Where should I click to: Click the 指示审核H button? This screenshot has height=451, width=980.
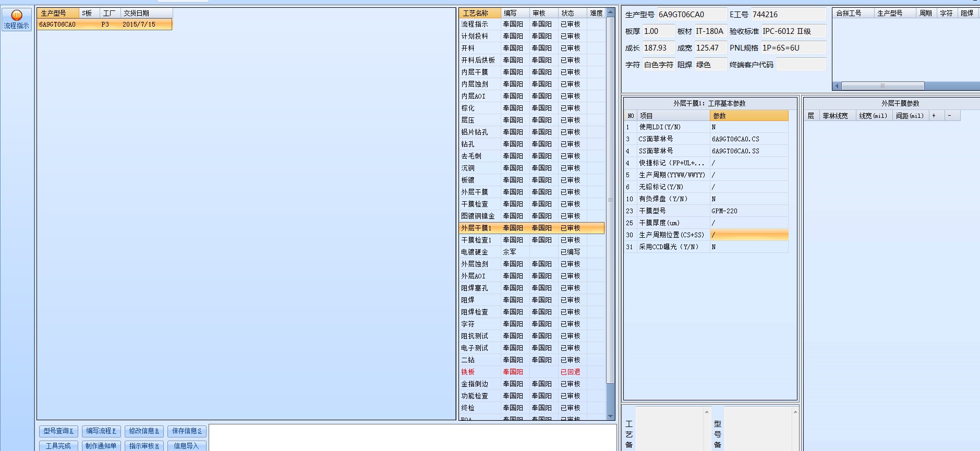click(144, 446)
